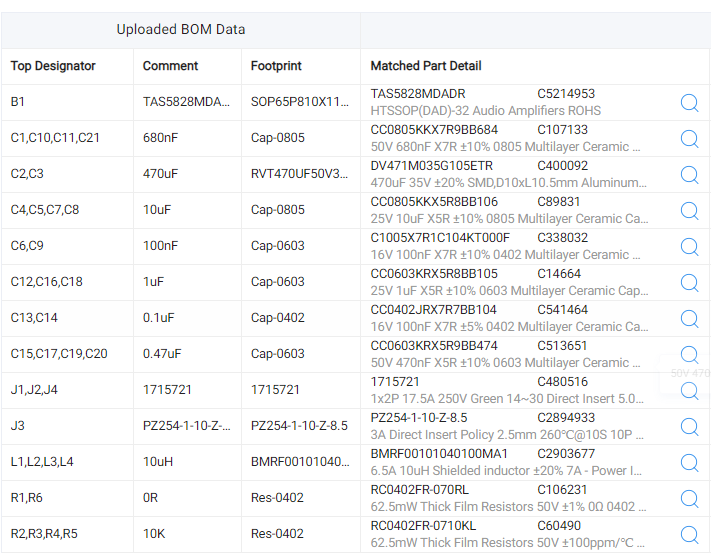Open part search for DV471M035G105ETR row
This screenshot has width=711, height=559.
click(x=689, y=175)
